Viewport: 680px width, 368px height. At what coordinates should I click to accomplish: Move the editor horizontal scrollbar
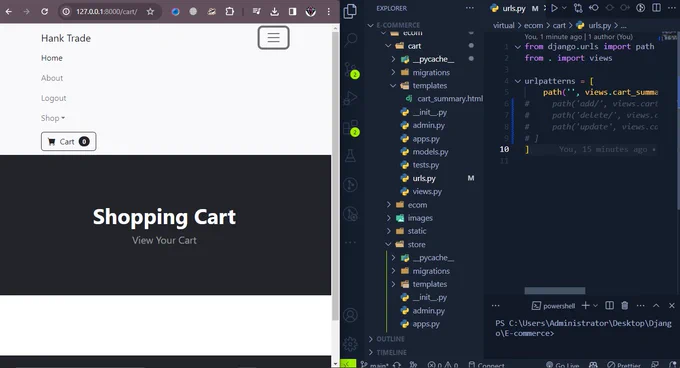point(555,291)
